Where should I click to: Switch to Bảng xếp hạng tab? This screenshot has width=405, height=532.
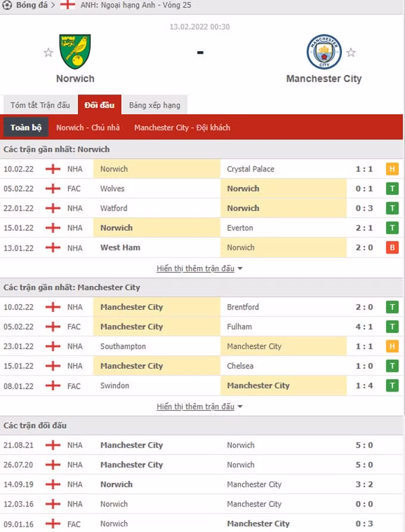tap(154, 105)
